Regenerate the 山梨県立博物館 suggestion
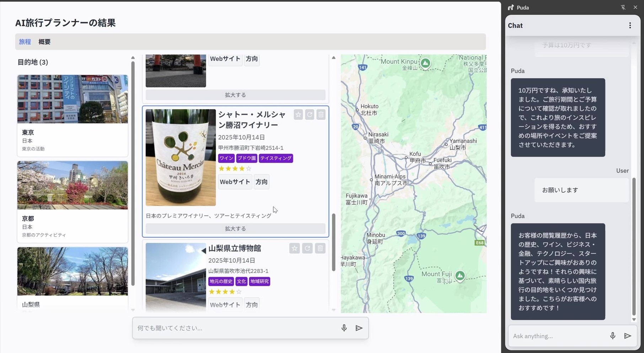The height and width of the screenshot is (353, 644). 307,248
